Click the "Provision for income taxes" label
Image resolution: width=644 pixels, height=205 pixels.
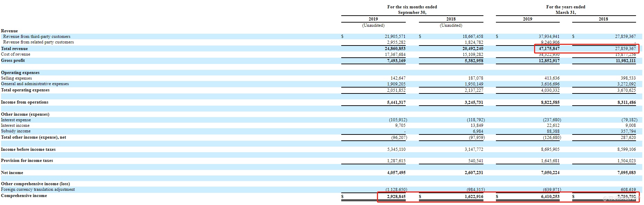[x=27, y=161]
